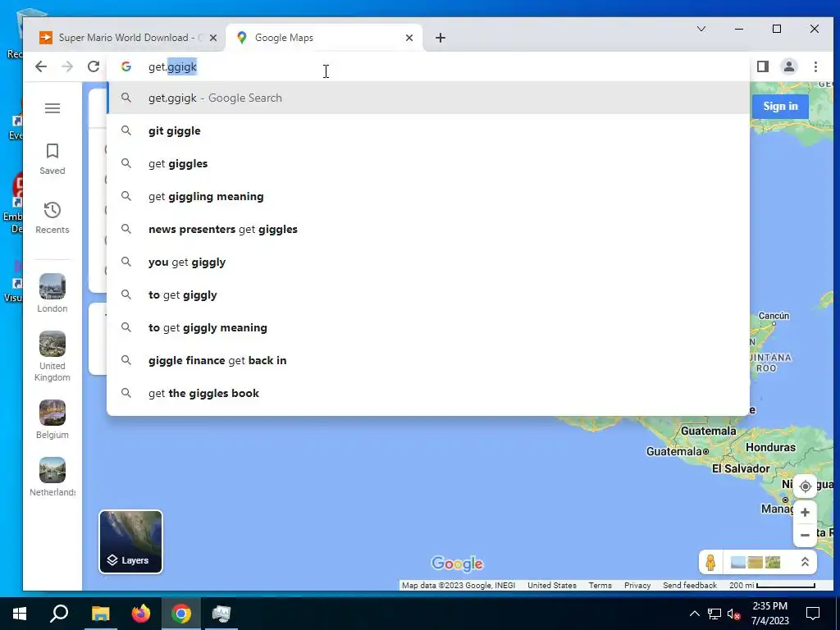Open Chrome three-dot menu

coord(815,66)
